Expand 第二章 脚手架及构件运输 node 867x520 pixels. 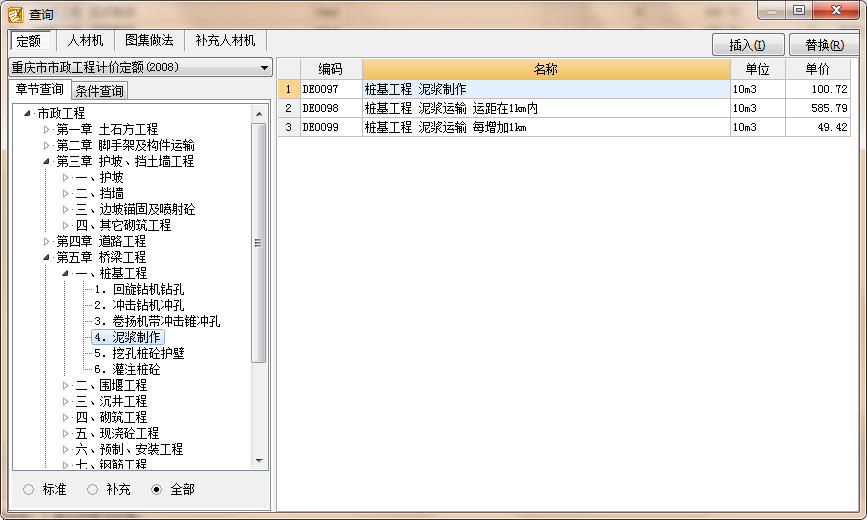pos(46,145)
